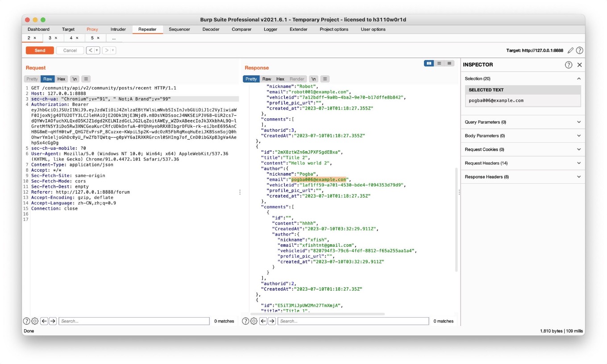
Task: Open request search settings gear
Action: point(35,321)
